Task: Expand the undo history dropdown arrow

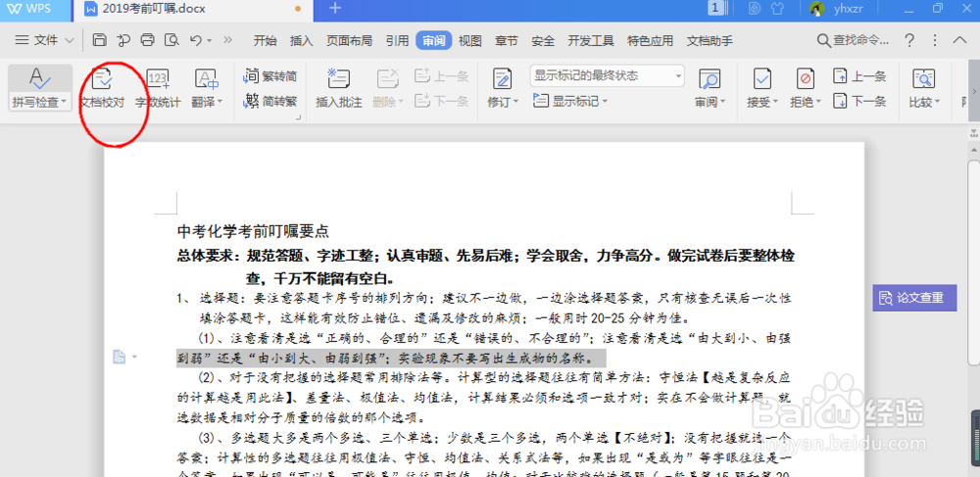Action: click(x=210, y=40)
